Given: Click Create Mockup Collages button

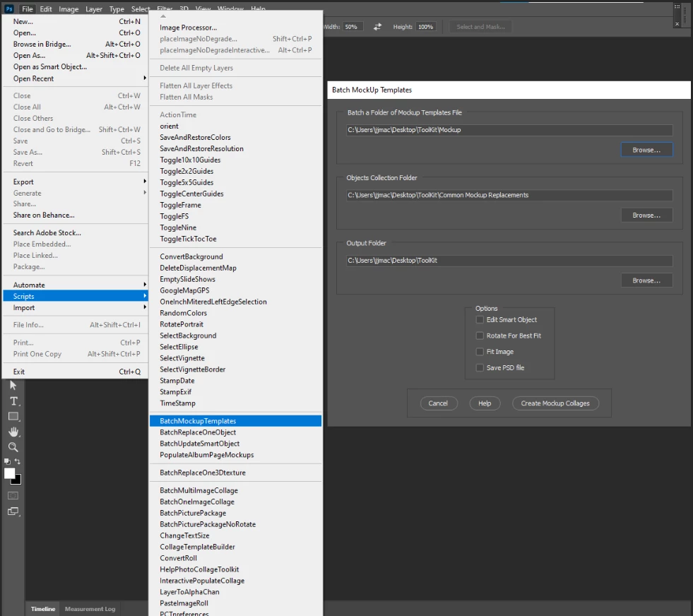Looking at the screenshot, I should [555, 403].
